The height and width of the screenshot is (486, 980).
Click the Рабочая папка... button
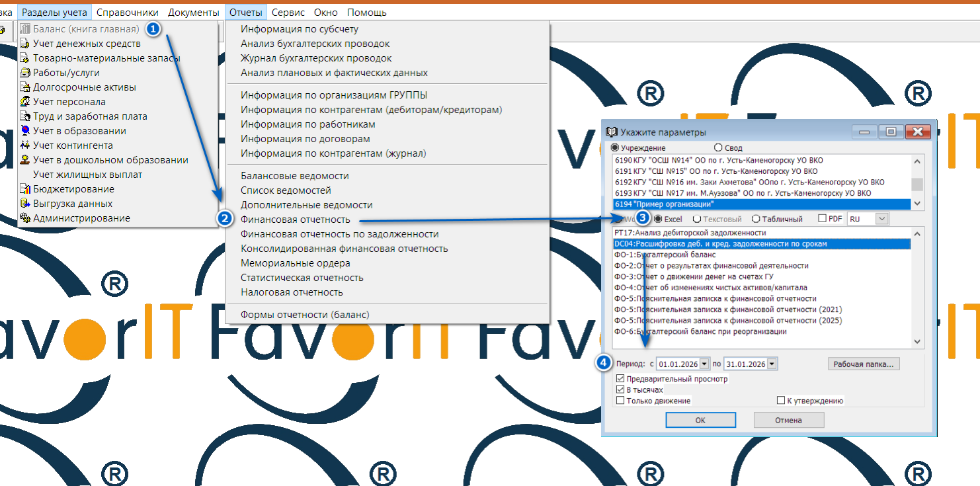pos(863,364)
